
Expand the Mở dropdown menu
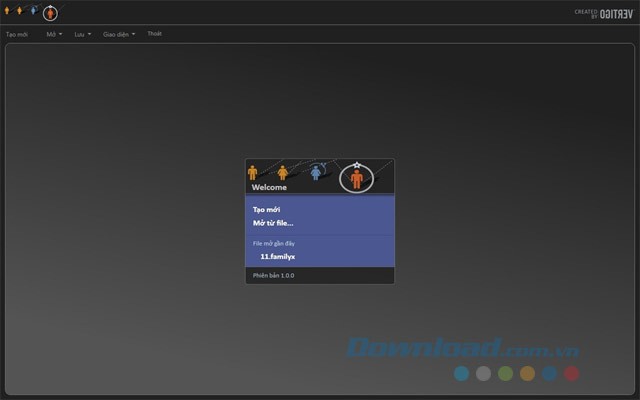point(54,34)
